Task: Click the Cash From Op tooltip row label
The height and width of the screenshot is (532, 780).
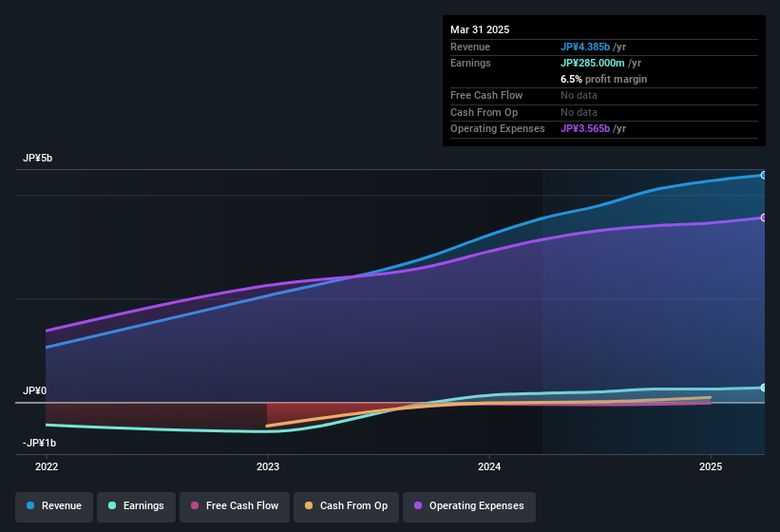Action: point(484,112)
